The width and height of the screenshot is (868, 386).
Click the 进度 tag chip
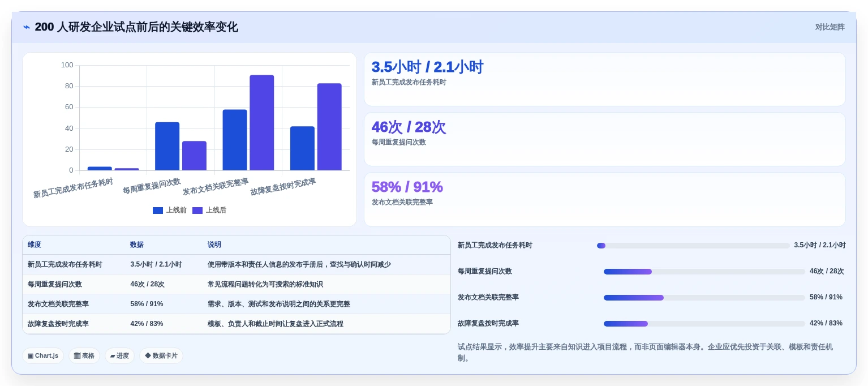pyautogui.click(x=119, y=356)
